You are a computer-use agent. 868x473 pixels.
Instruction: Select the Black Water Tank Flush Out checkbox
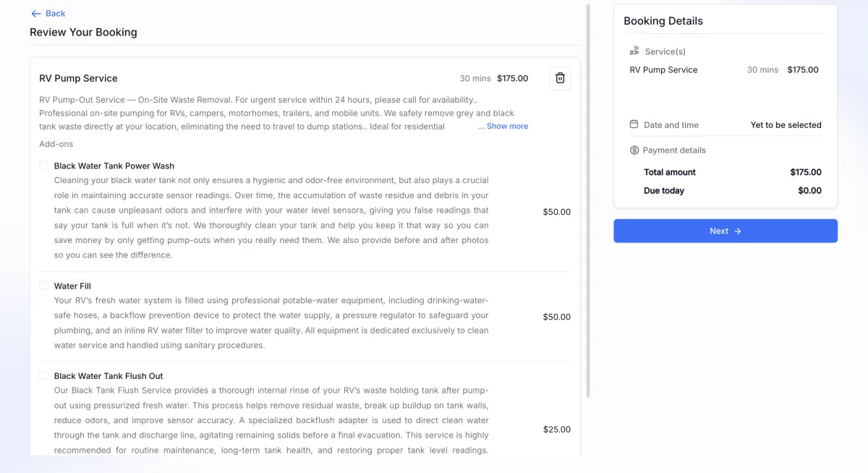(44, 375)
